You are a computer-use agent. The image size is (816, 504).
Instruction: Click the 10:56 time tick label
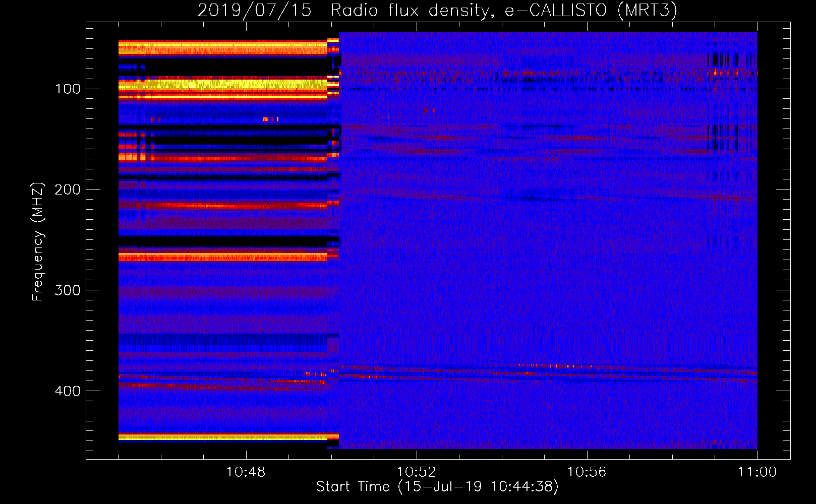tap(587, 472)
